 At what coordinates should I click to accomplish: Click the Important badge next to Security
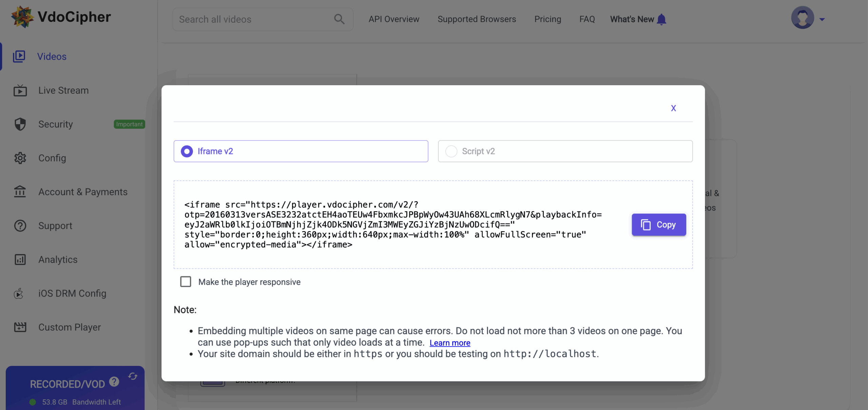click(129, 124)
